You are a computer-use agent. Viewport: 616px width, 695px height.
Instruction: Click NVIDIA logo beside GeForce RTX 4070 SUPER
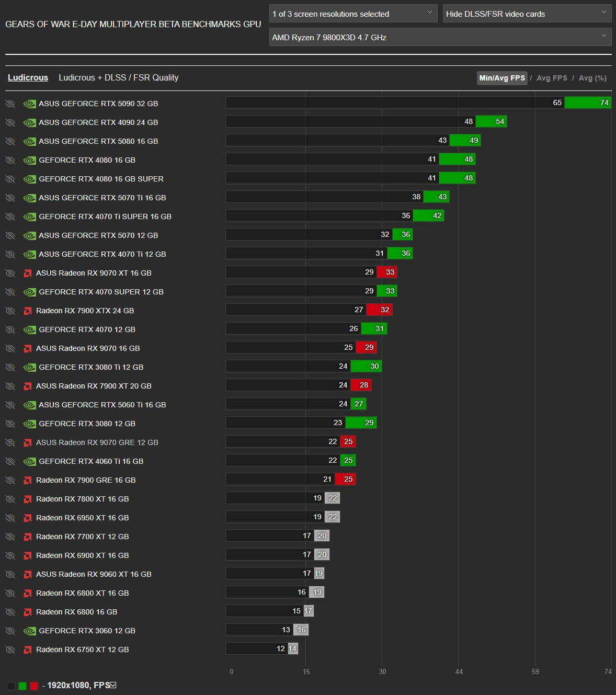(x=30, y=292)
